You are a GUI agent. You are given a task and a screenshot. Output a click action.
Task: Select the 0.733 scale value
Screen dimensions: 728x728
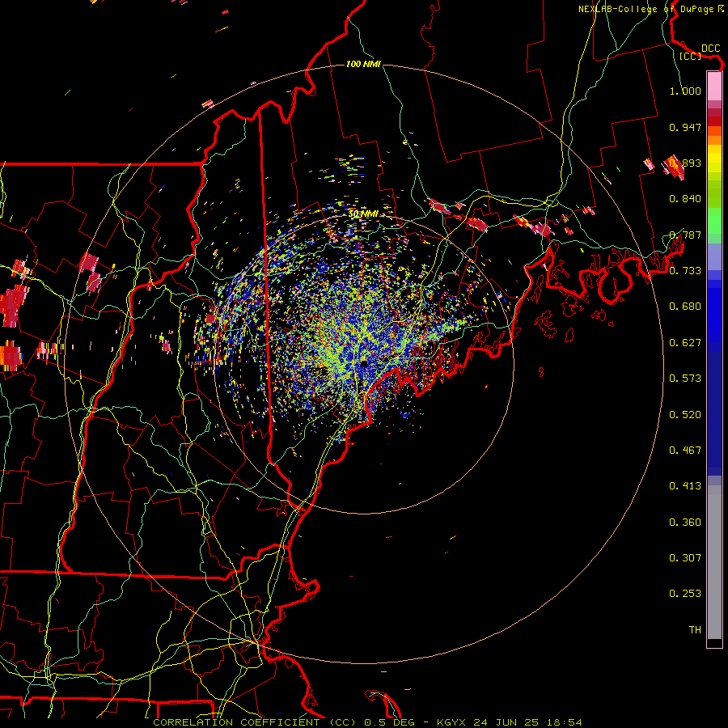point(685,271)
